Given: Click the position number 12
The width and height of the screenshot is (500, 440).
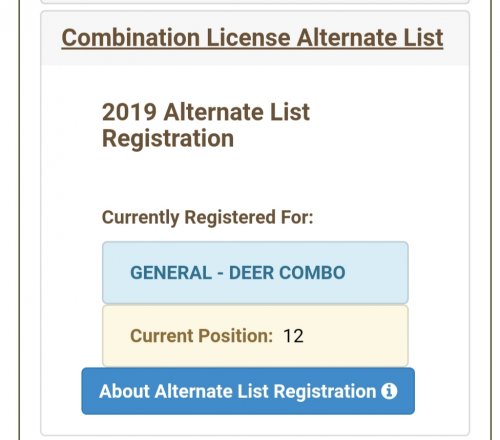Looking at the screenshot, I should [x=293, y=336].
